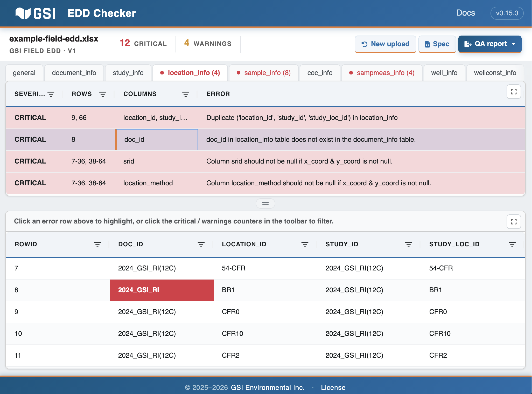The height and width of the screenshot is (394, 532).
Task: Open the Columns column filter menu
Action: [186, 94]
